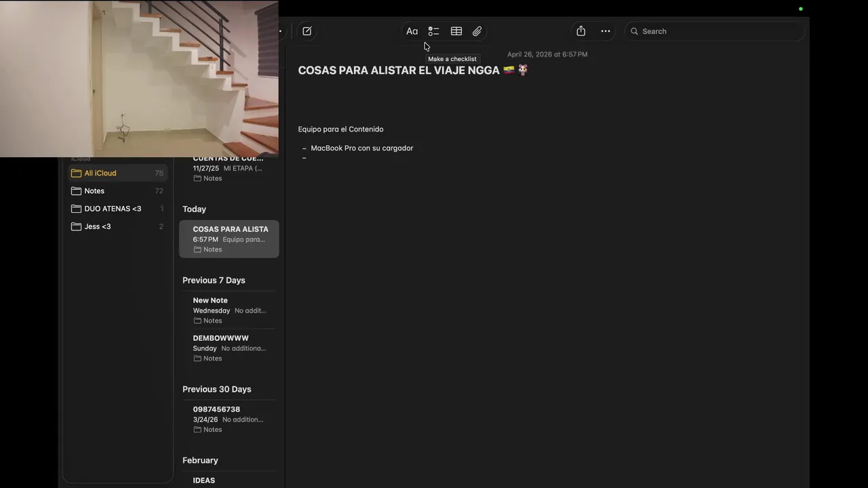
Task: Click the staircase video overlay thumbnail
Action: 139,79
